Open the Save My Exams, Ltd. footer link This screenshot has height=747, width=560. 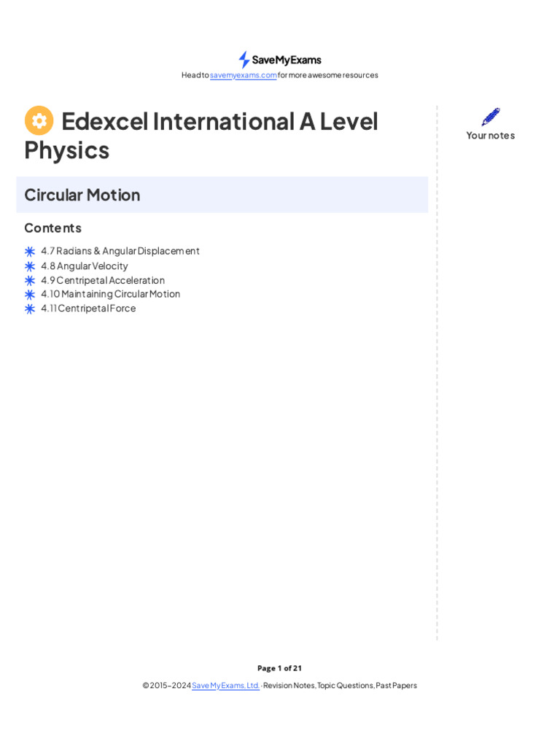[x=226, y=686]
